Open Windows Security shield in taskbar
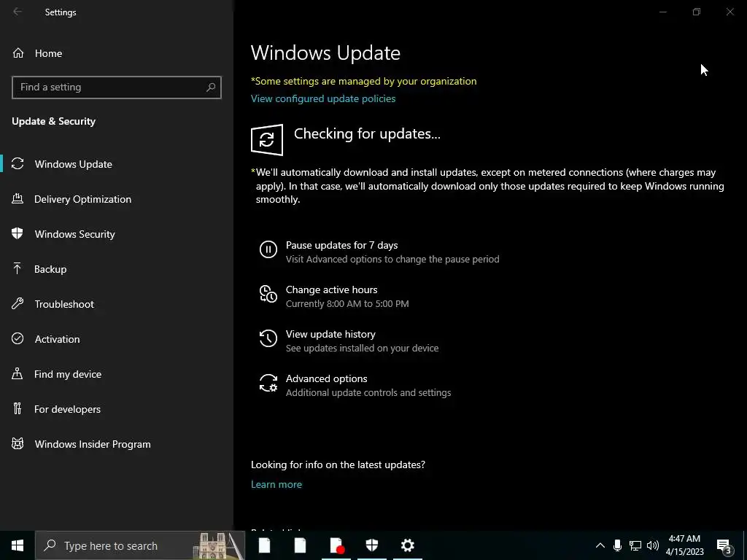Viewport: 747px width, 560px height. [371, 545]
